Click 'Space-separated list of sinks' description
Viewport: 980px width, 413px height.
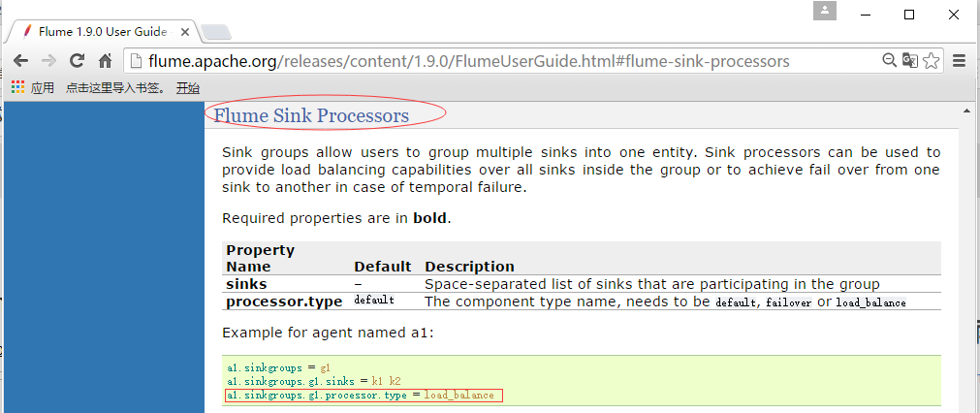(651, 284)
